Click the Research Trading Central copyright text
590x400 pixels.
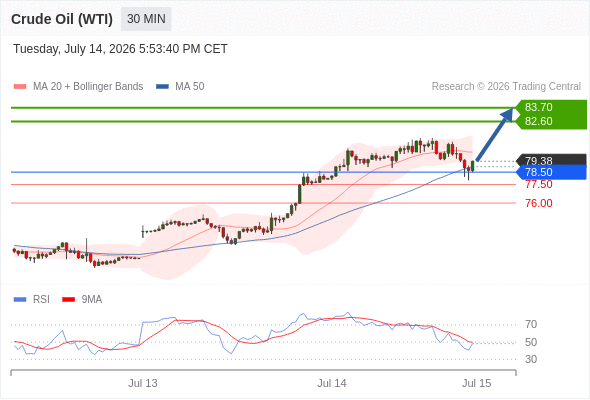[506, 87]
